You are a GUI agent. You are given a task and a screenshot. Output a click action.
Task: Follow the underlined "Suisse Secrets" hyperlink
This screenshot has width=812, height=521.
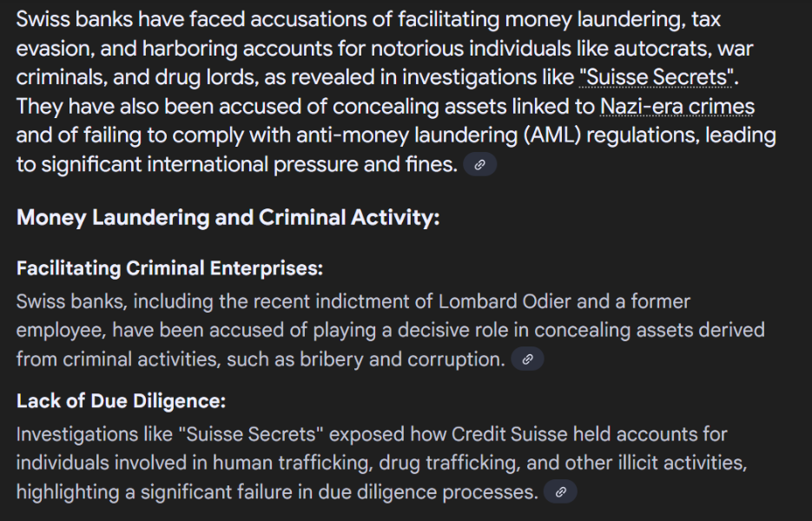click(x=657, y=77)
